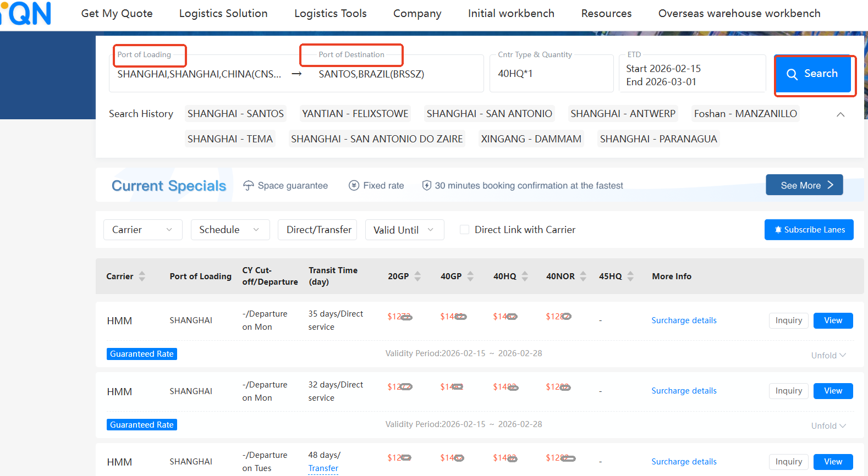This screenshot has height=476, width=868.
Task: Open the Logistics Tools menu
Action: click(x=330, y=14)
